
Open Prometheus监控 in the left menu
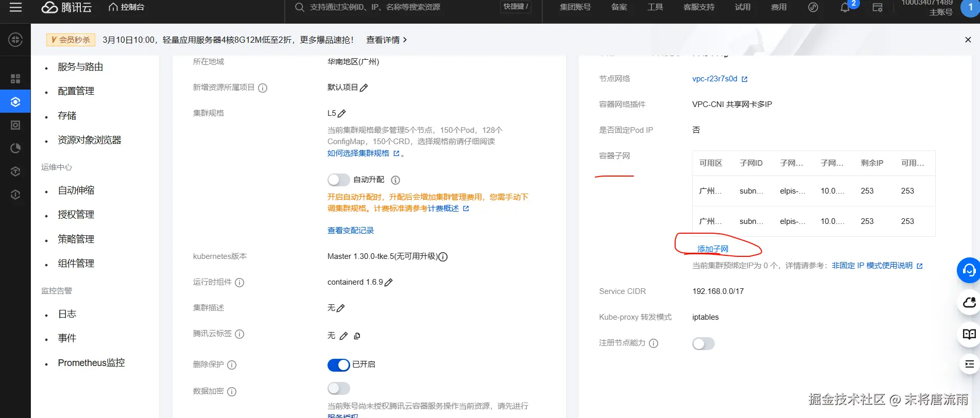(x=91, y=363)
